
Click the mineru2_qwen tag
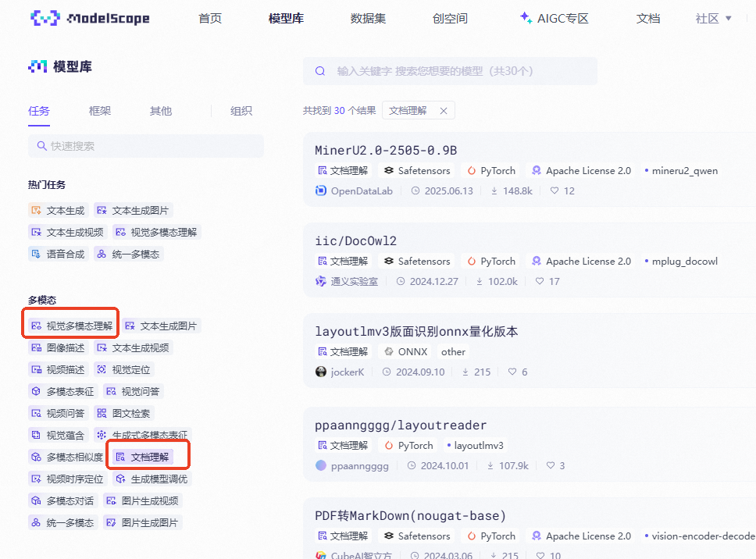click(681, 171)
